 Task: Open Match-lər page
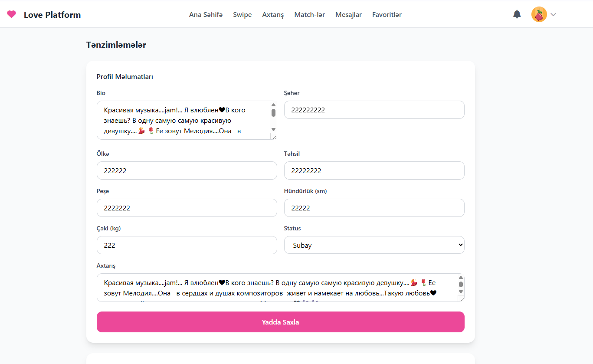coord(309,15)
